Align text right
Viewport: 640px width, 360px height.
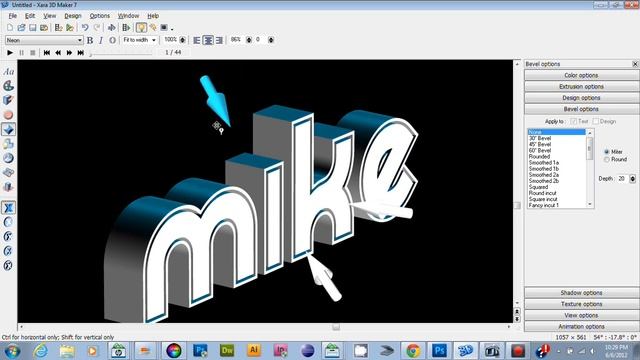coord(219,40)
